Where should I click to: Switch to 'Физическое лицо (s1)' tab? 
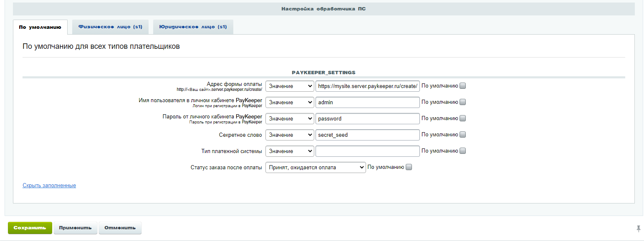tap(110, 27)
